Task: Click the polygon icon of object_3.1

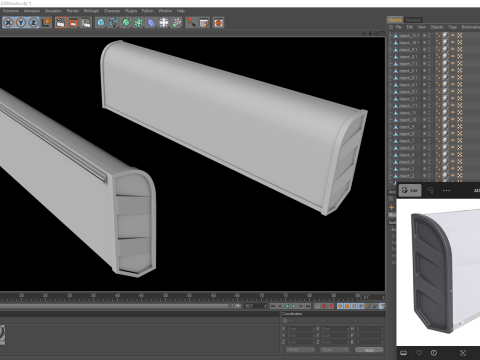Action: click(396, 92)
